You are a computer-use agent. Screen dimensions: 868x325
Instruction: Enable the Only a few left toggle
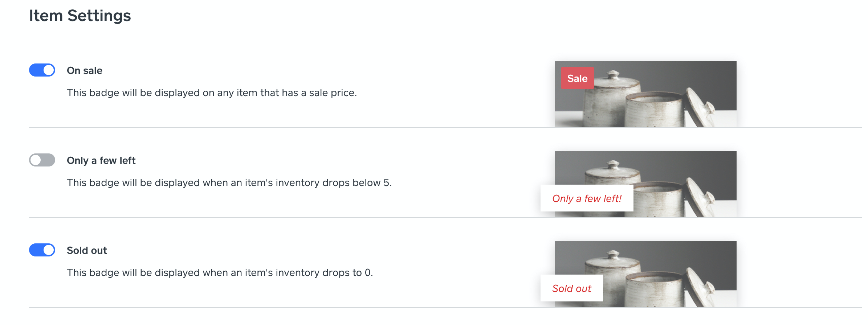tap(42, 160)
